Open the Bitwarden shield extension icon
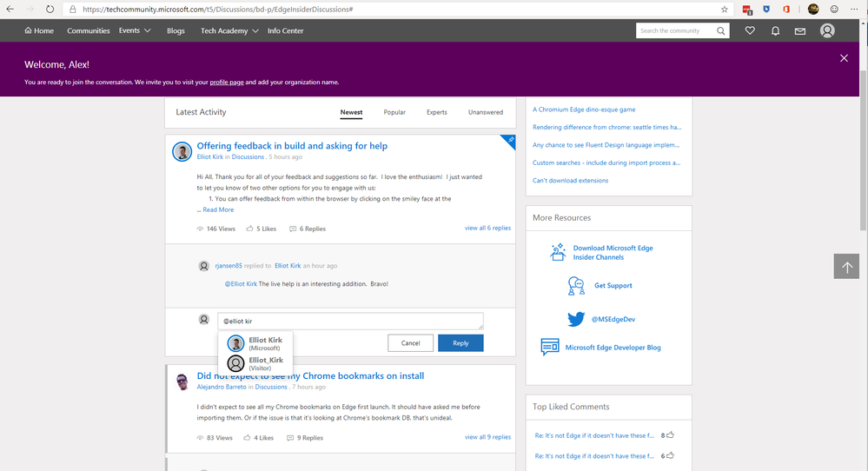Screen dimensions: 868x471 766,9
